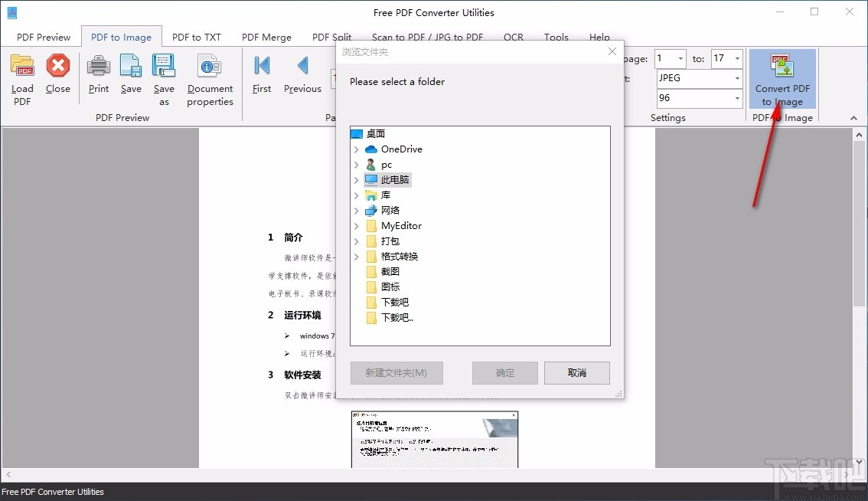
Task: Click the 新建文件夹(M) button
Action: click(x=396, y=373)
